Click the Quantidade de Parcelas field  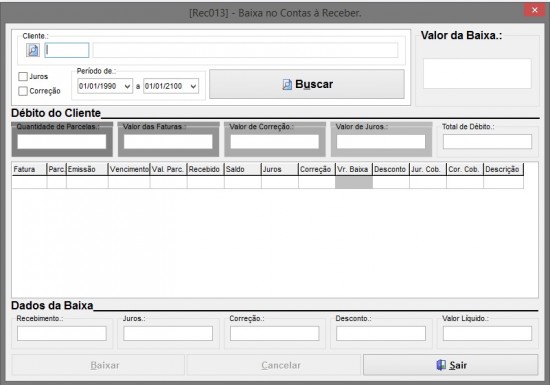[x=62, y=142]
